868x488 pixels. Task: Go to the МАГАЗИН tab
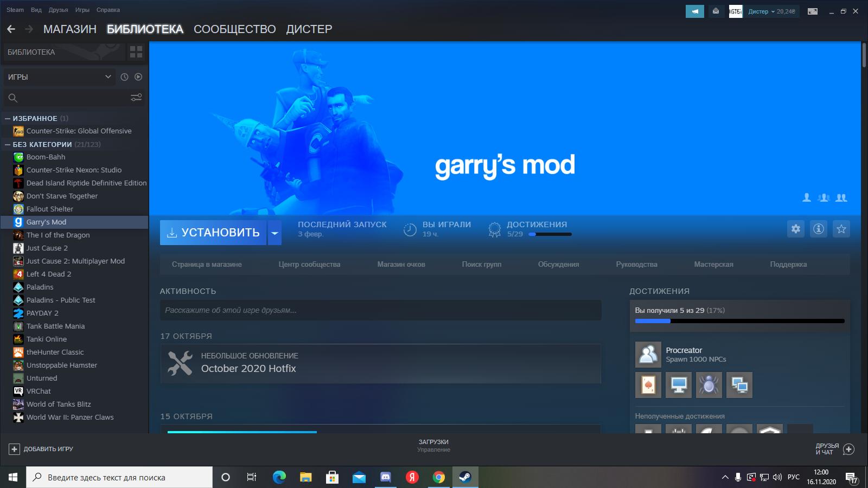click(70, 29)
